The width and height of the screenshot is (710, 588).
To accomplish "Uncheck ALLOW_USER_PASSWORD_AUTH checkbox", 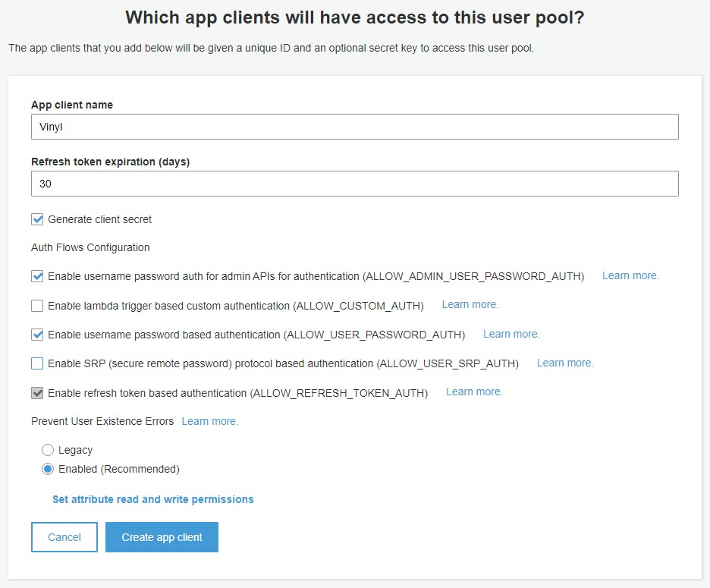I will pos(37,335).
